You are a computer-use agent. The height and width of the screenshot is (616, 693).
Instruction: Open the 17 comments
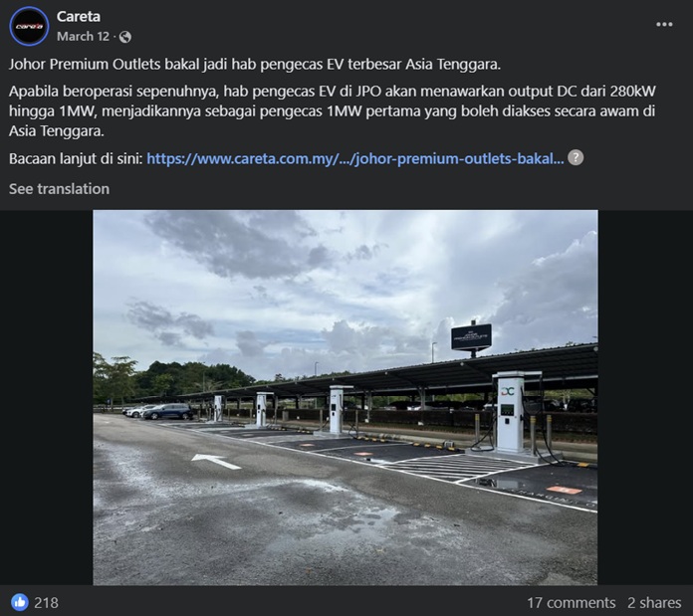[571, 603]
